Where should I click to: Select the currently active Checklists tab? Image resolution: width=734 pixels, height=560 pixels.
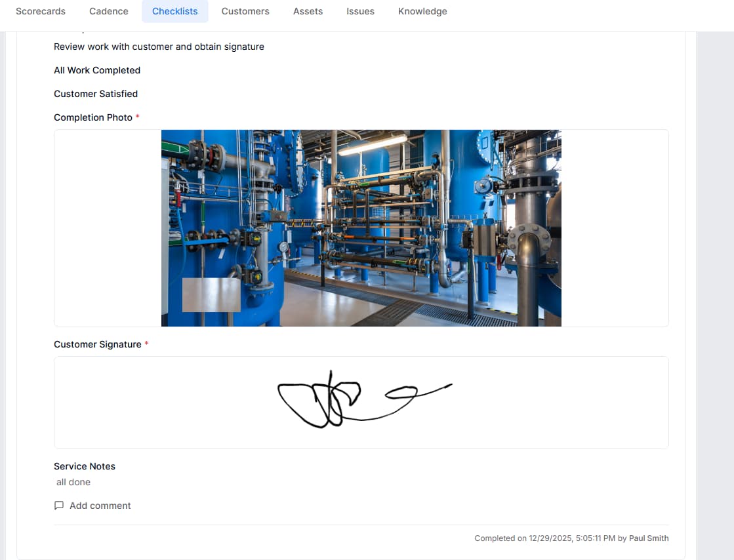pyautogui.click(x=174, y=11)
